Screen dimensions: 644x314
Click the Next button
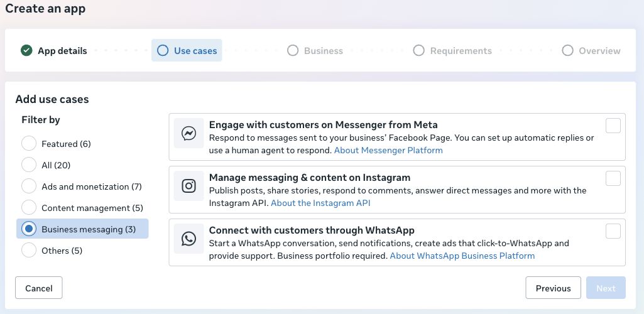coord(606,288)
